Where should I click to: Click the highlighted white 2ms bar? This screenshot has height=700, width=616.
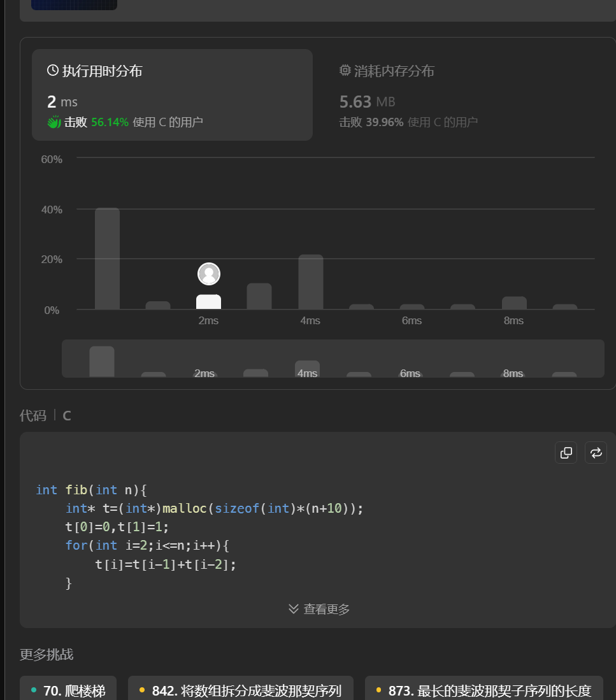[209, 302]
